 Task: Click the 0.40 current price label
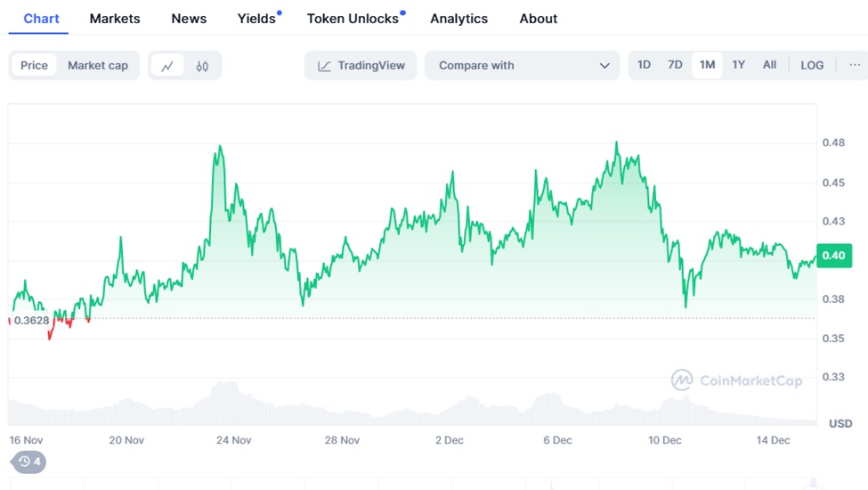tap(833, 256)
